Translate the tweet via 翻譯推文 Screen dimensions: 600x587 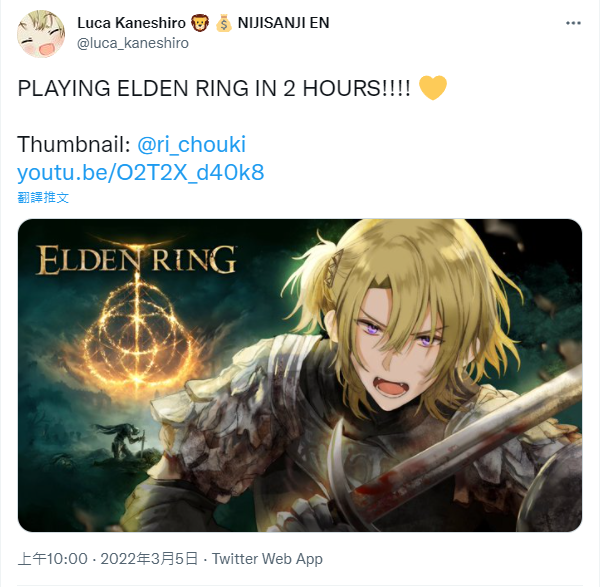click(x=43, y=197)
